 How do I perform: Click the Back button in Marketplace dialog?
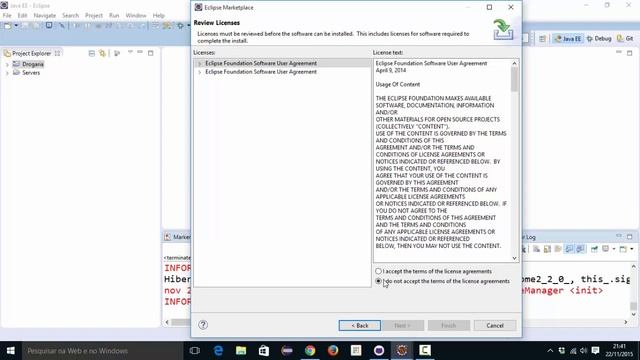[360, 325]
